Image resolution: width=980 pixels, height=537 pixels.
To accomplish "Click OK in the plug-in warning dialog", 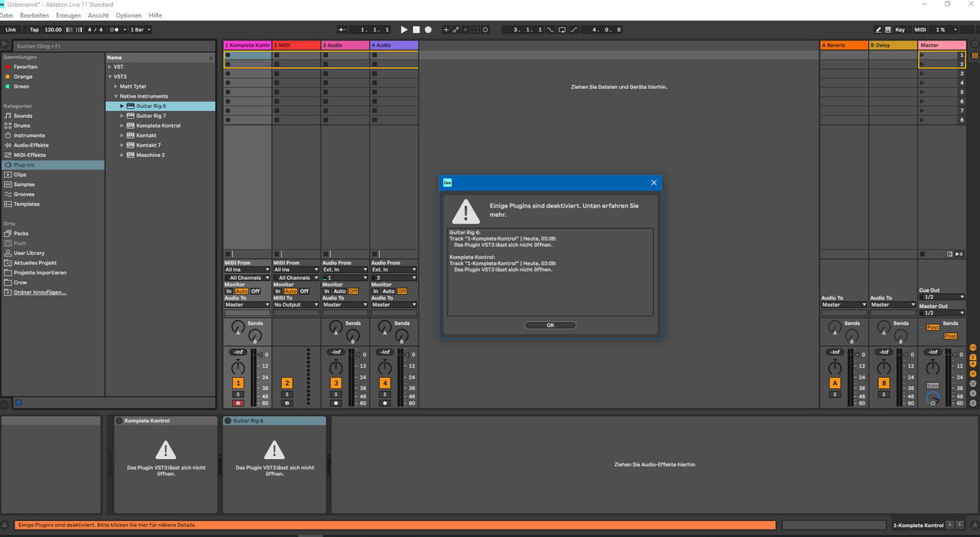I will tap(550, 325).
